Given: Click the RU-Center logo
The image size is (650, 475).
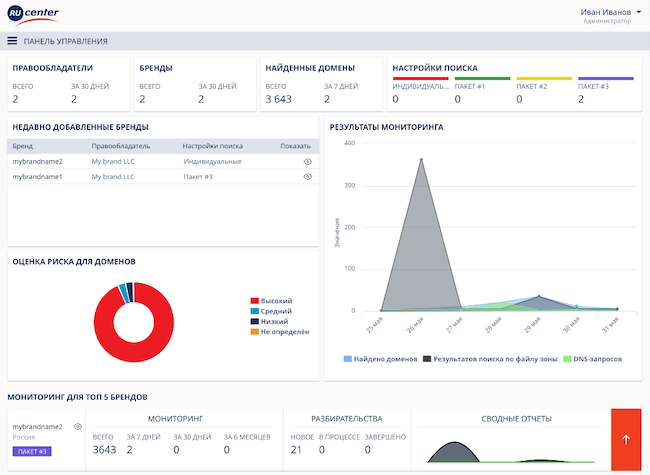Looking at the screenshot, I should (x=32, y=15).
